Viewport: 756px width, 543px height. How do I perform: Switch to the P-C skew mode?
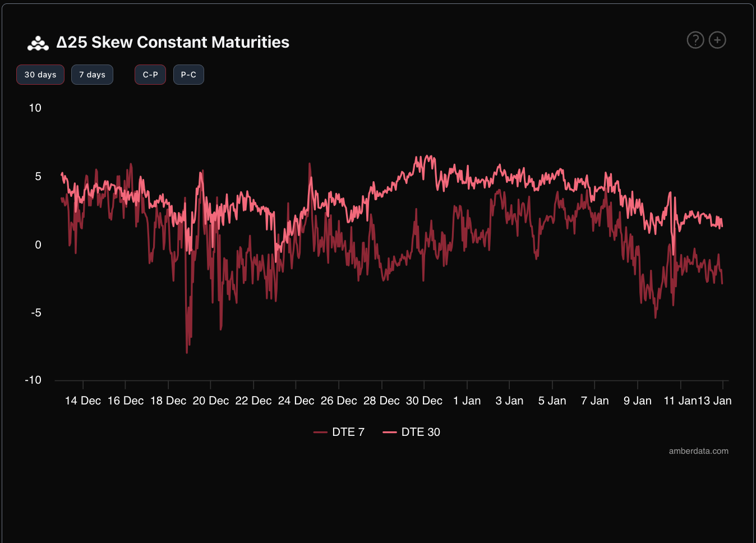pos(188,75)
